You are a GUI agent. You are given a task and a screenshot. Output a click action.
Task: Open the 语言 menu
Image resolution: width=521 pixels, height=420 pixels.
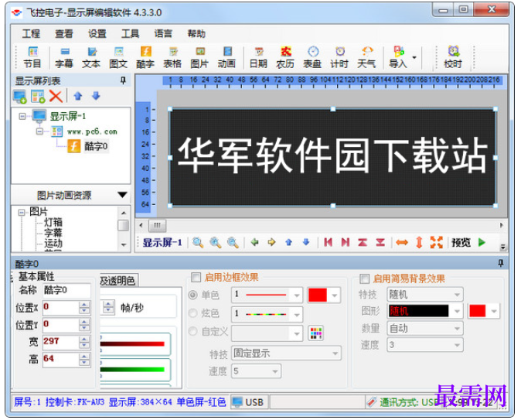163,33
